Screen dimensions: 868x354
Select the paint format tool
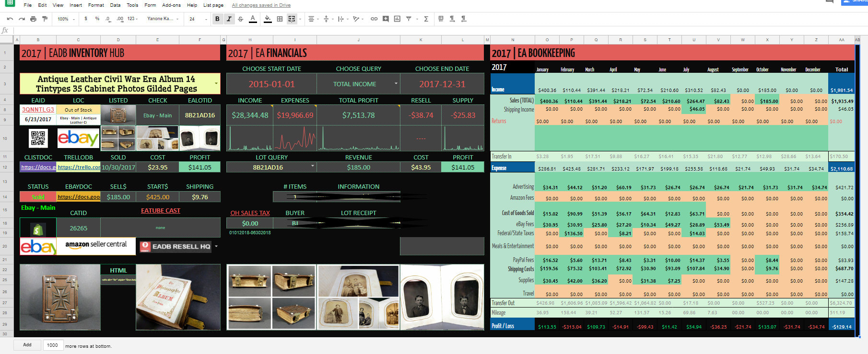point(45,19)
